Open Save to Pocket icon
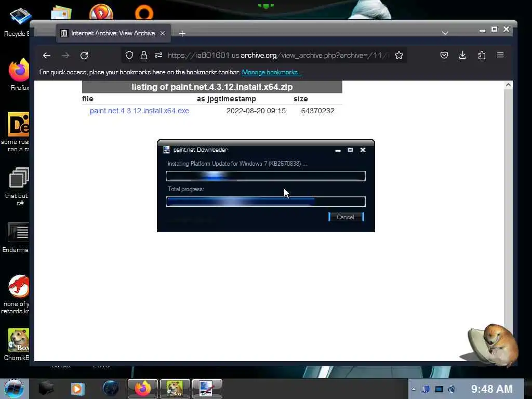Viewport: 532px width, 399px height. pos(444,55)
